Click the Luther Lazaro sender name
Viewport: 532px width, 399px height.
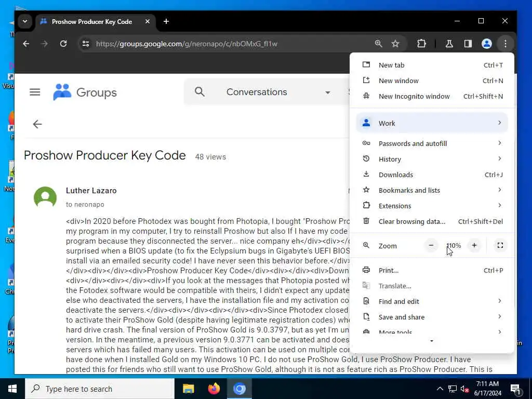tap(91, 191)
